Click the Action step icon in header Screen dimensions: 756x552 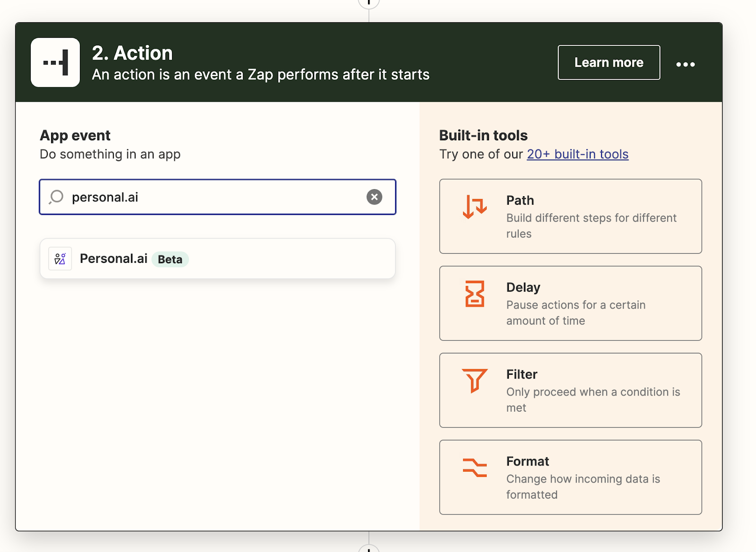click(55, 62)
